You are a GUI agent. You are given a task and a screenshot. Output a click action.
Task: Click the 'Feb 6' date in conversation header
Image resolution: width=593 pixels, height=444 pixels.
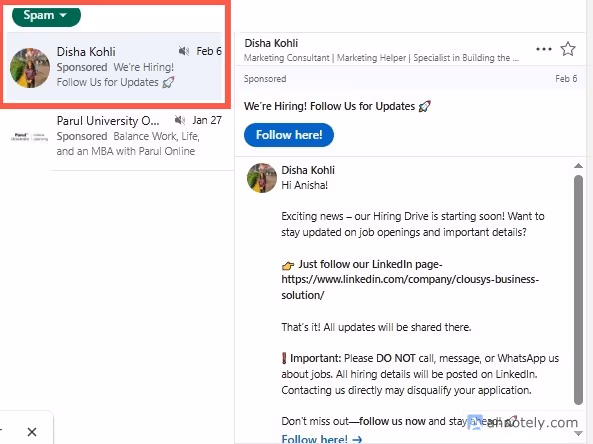[566, 79]
